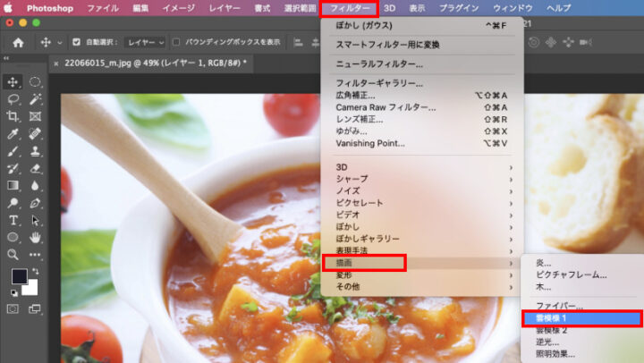Open the ヘルプ menu
644x363 pixels.
point(558,8)
